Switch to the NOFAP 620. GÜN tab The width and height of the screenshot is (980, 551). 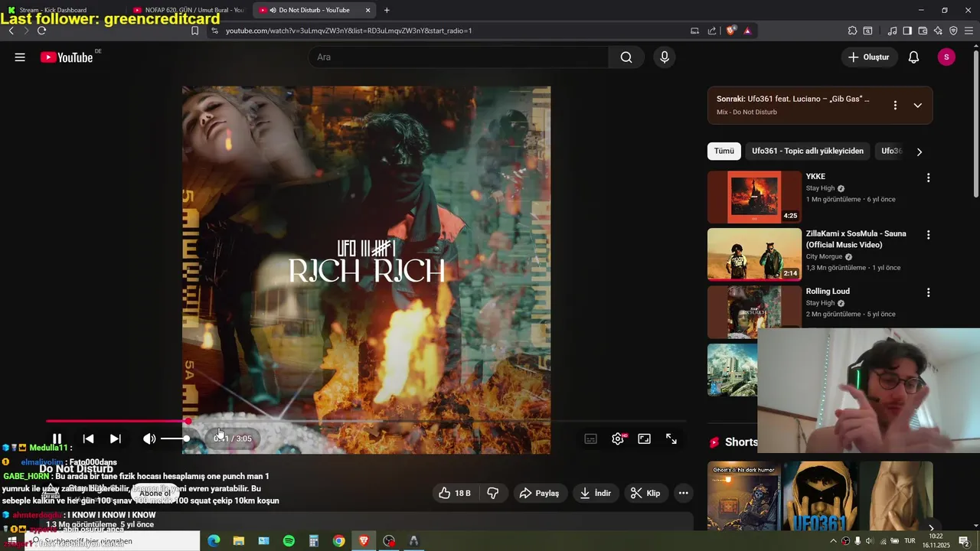(190, 10)
